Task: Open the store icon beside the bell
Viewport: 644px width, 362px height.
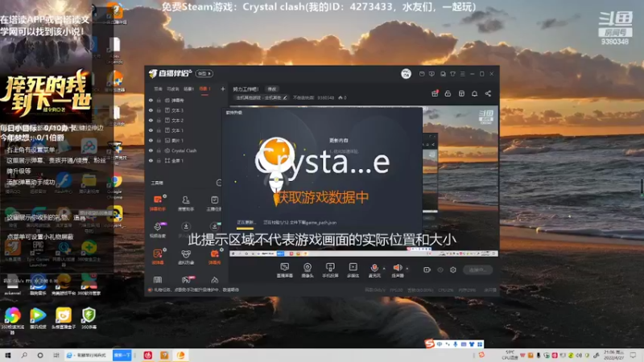Action: point(461,93)
